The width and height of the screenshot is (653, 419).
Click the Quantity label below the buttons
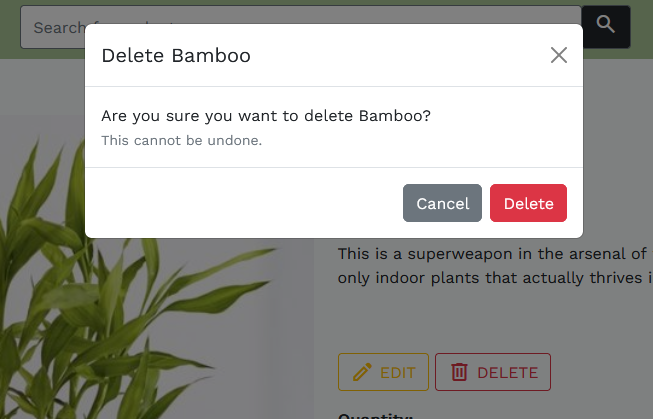click(376, 415)
